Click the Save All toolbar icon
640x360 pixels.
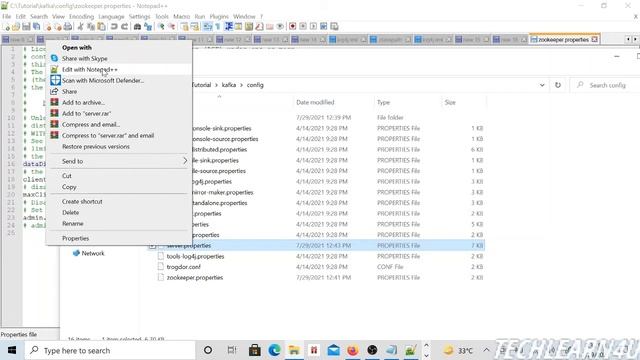tap(36, 27)
